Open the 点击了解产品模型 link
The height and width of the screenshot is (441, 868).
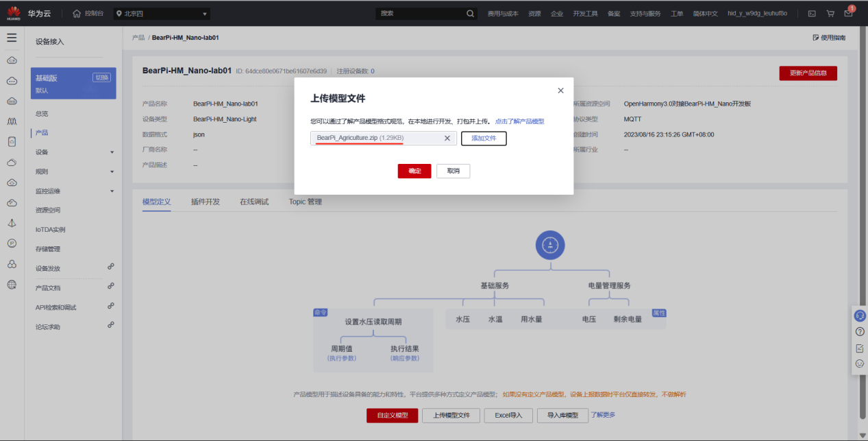[520, 121]
